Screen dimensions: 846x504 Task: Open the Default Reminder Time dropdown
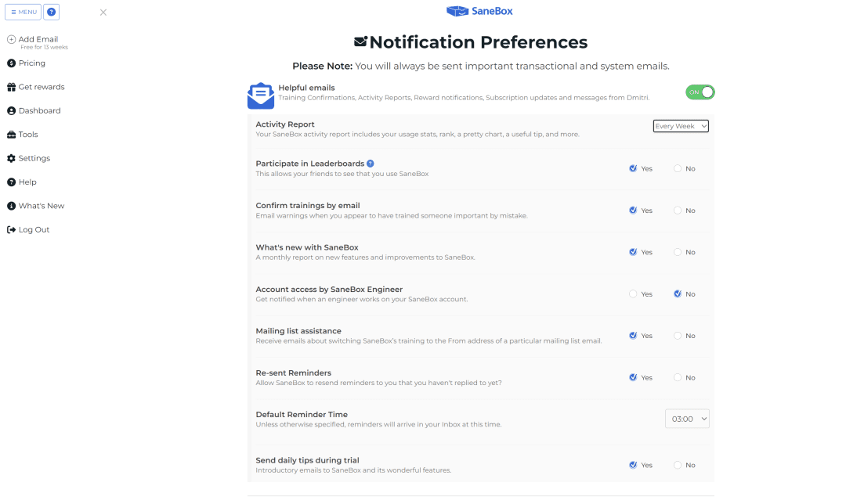coord(687,418)
